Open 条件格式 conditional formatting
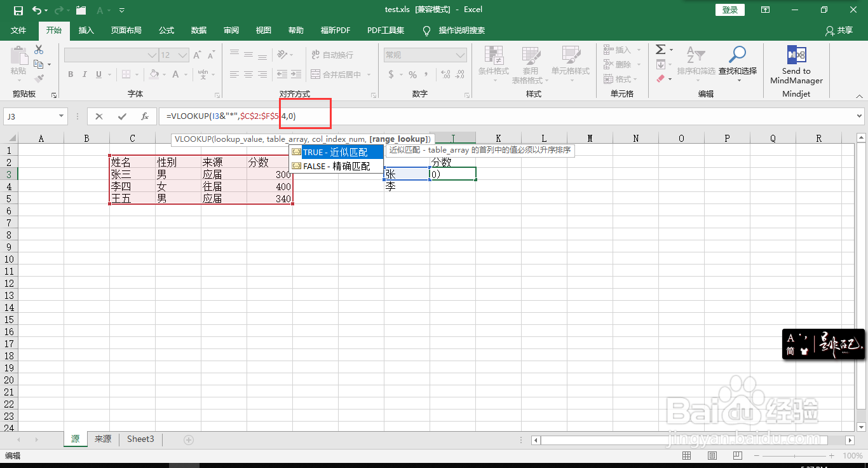Image resolution: width=868 pixels, height=468 pixels. click(494, 64)
